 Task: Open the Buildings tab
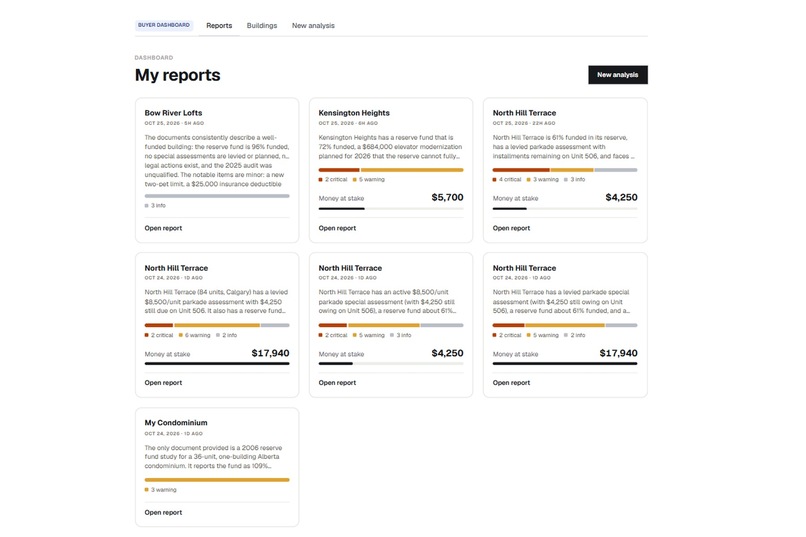[x=262, y=26]
